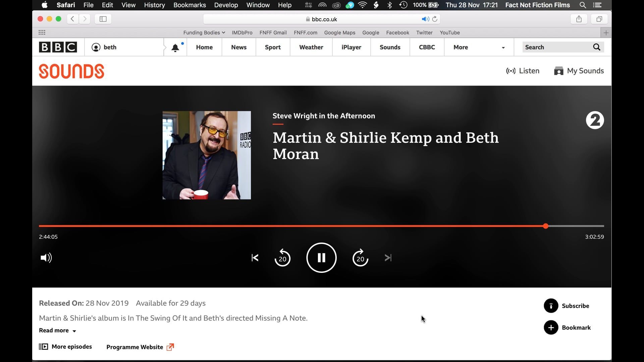Go to the BBC homepage logo
The height and width of the screenshot is (362, 644).
point(58,47)
